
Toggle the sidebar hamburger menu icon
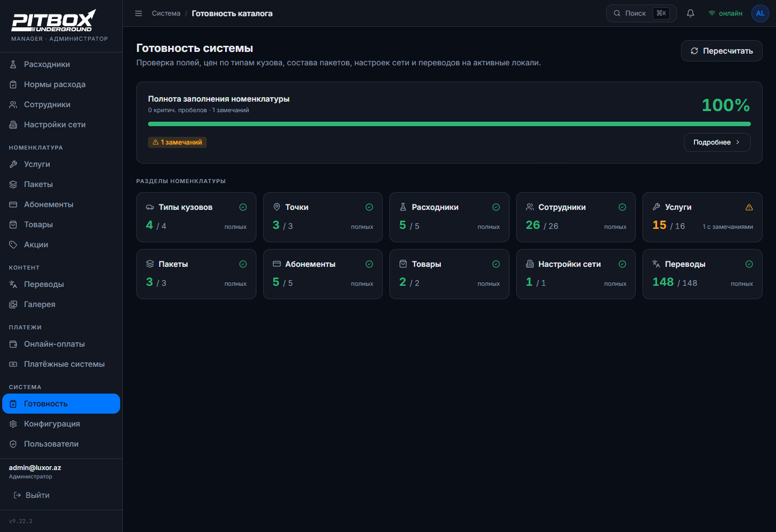coord(139,13)
